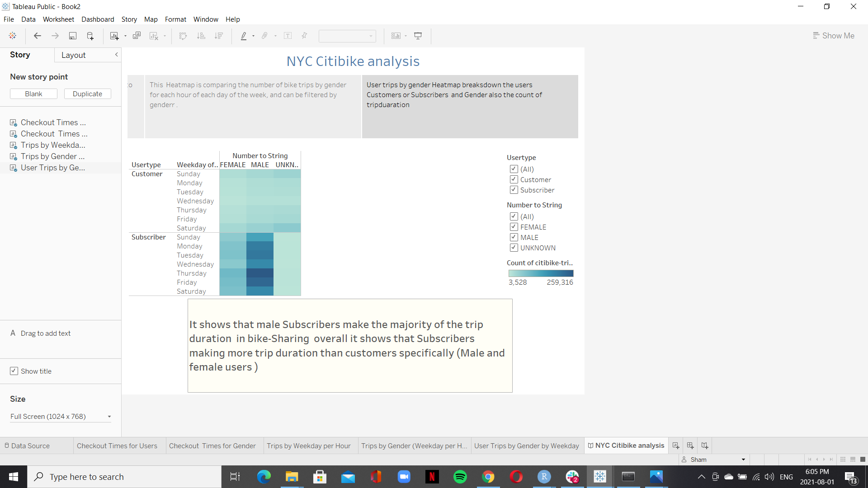Click the Show/Hide Cards toolbar icon
868x488 pixels.
point(396,36)
